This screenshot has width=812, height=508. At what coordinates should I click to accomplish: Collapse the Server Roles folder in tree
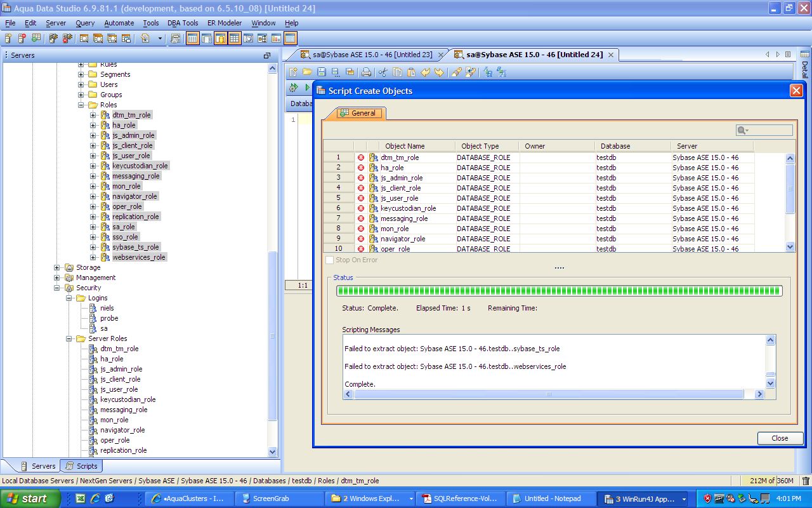point(69,338)
